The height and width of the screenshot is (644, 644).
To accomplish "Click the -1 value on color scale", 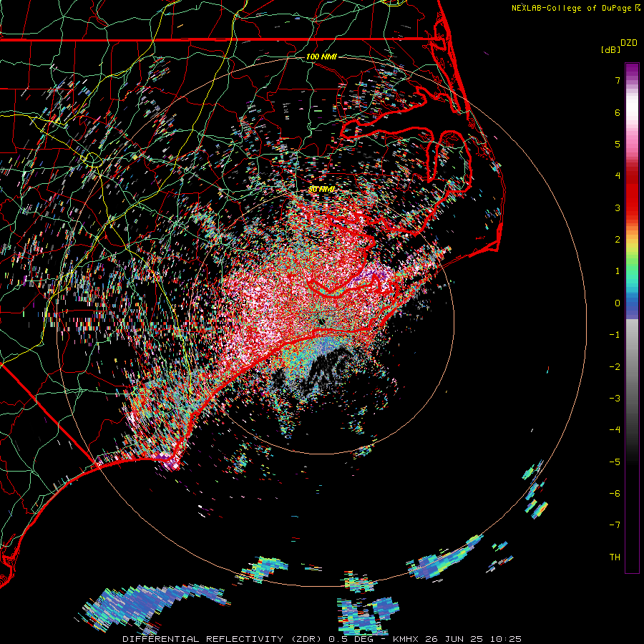I will tap(615, 335).
